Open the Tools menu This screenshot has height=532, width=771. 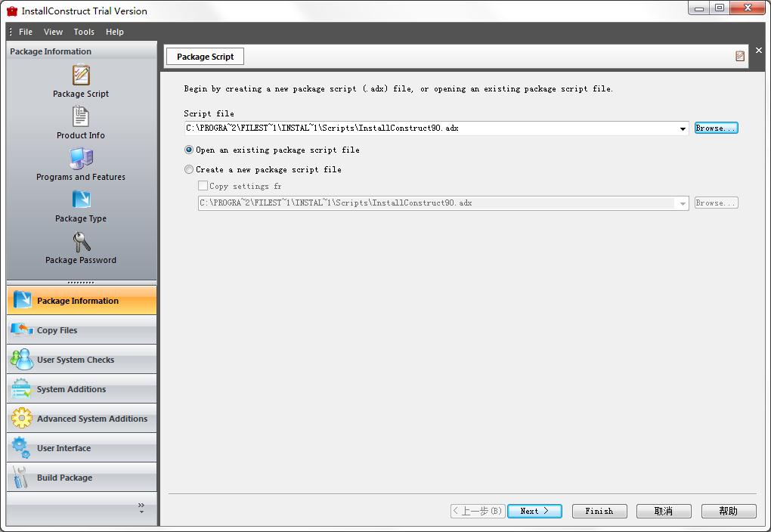tap(83, 32)
